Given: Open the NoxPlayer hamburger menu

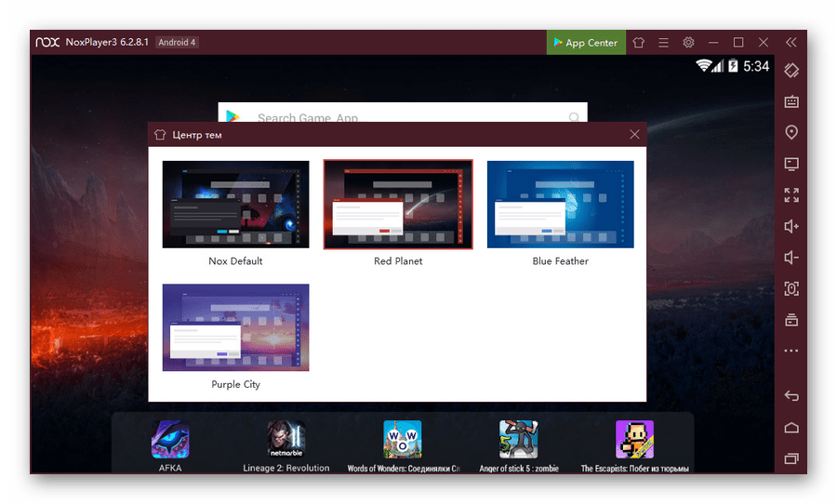Looking at the screenshot, I should coord(663,43).
